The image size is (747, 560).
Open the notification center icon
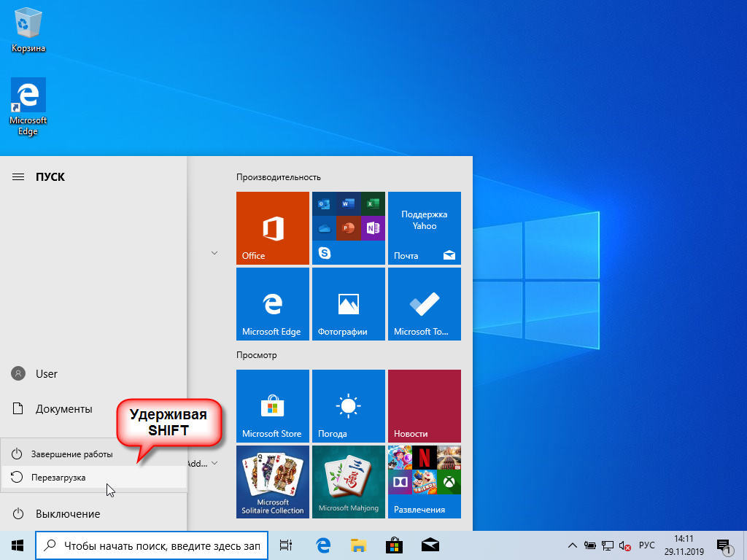click(x=724, y=547)
